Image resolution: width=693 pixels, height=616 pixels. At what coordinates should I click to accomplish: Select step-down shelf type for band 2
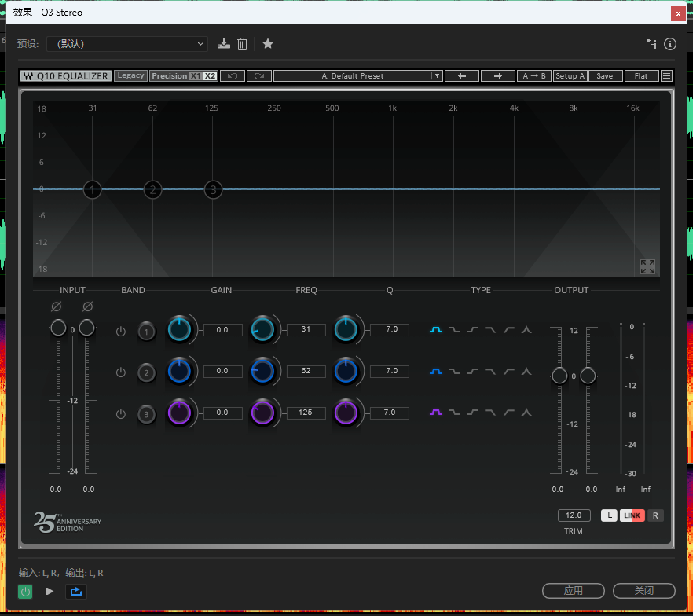pos(454,371)
